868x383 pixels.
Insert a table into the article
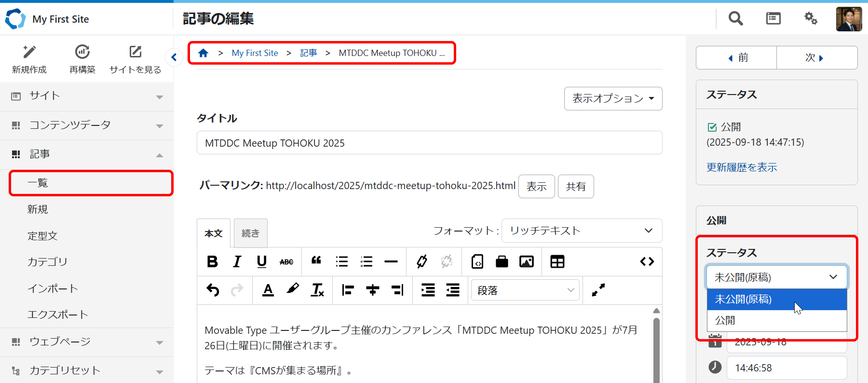click(557, 261)
